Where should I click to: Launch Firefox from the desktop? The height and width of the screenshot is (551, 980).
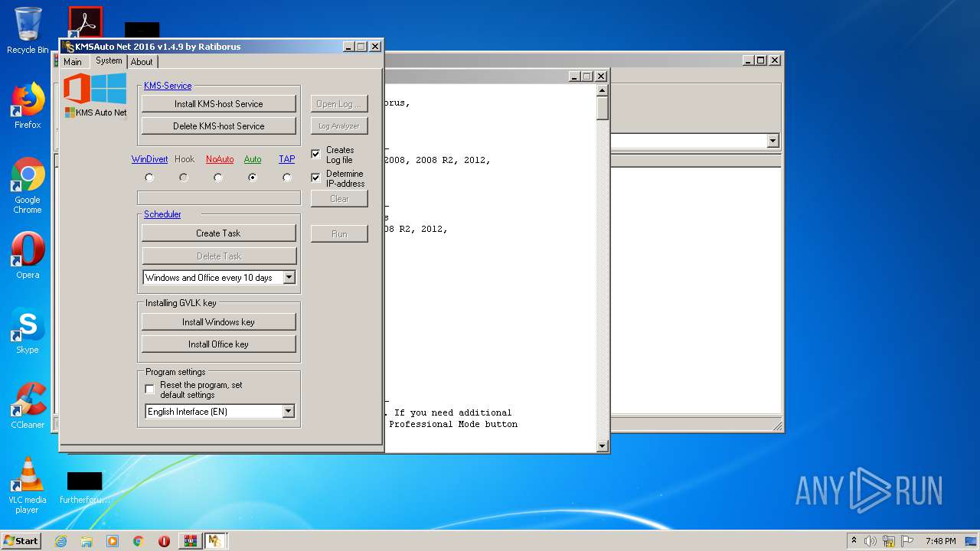coord(28,106)
